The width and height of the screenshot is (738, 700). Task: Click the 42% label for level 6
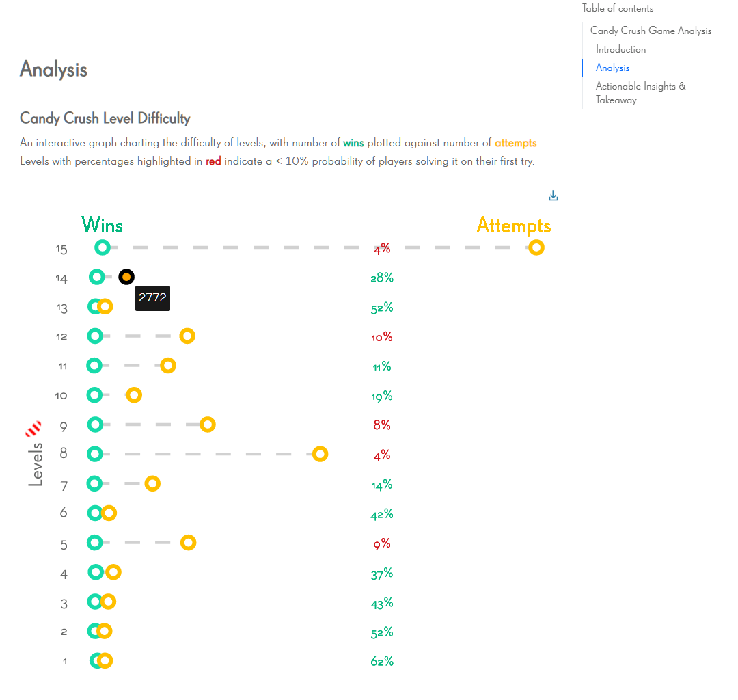[382, 514]
